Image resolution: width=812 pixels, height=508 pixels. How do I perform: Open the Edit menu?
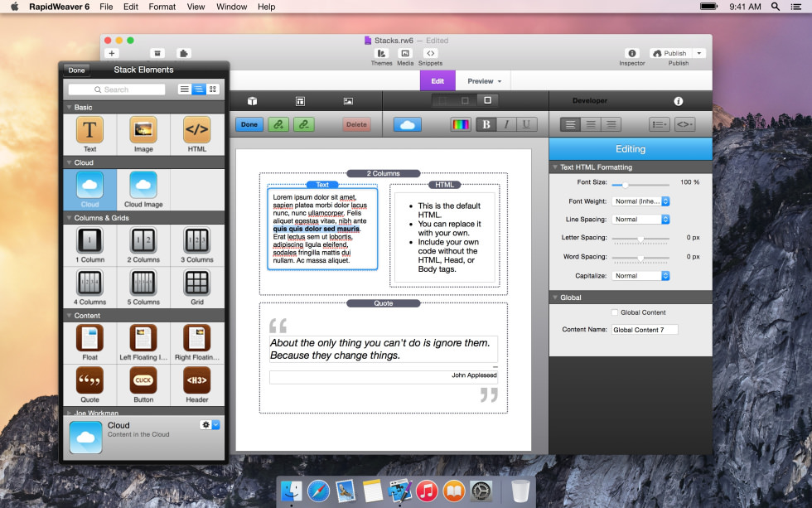(131, 7)
